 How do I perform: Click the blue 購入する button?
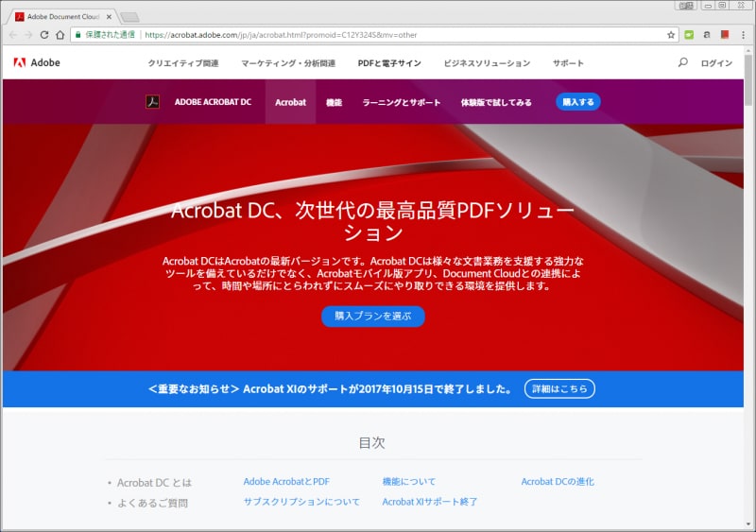pyautogui.click(x=578, y=102)
